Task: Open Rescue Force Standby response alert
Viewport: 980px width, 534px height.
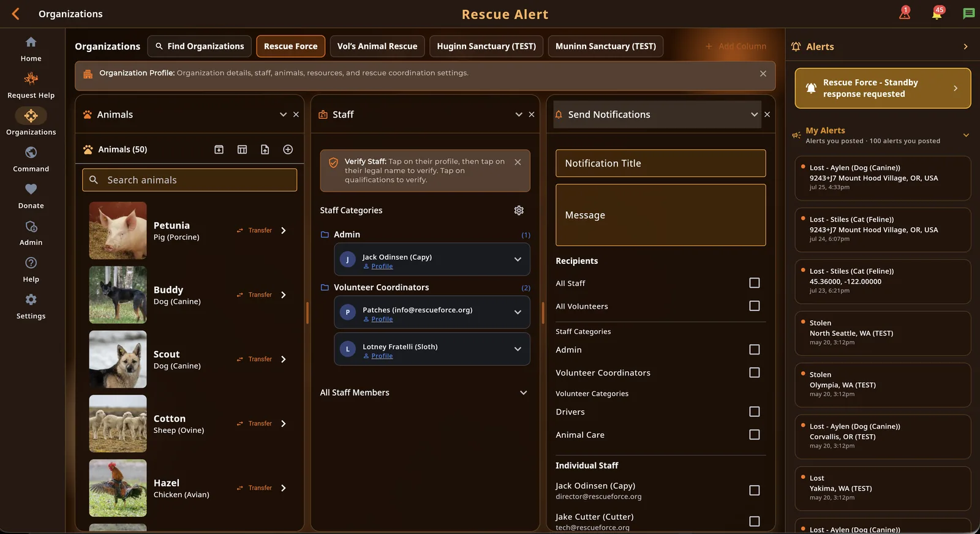Action: coord(883,88)
